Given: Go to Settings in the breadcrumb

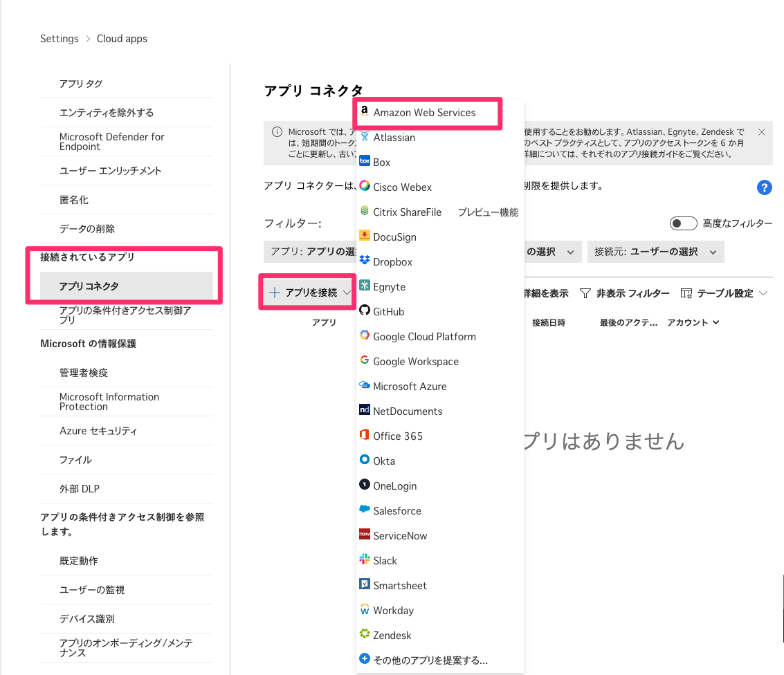Looking at the screenshot, I should coord(59,39).
